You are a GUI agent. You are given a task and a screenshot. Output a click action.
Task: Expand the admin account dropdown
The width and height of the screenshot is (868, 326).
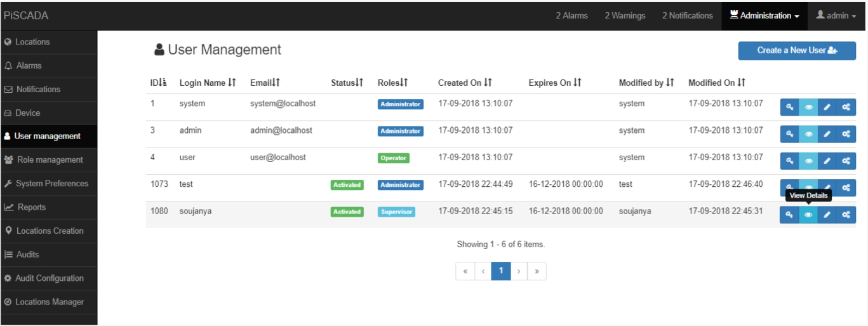point(836,16)
